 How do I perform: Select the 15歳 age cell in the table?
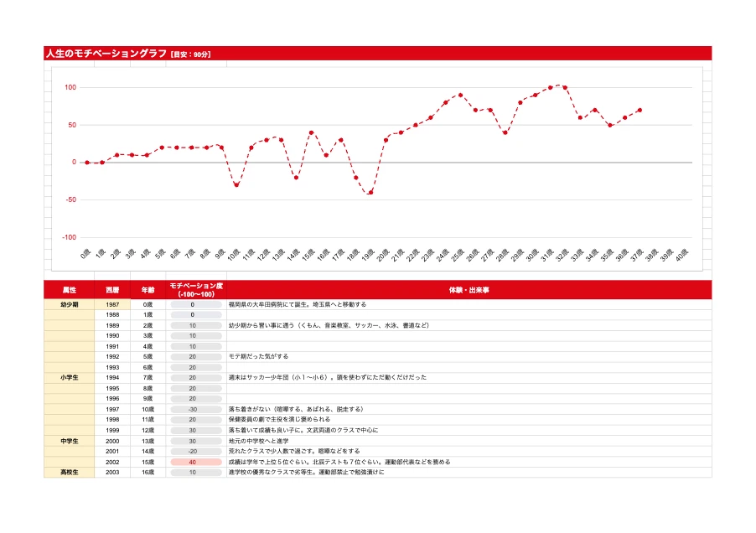pos(148,462)
